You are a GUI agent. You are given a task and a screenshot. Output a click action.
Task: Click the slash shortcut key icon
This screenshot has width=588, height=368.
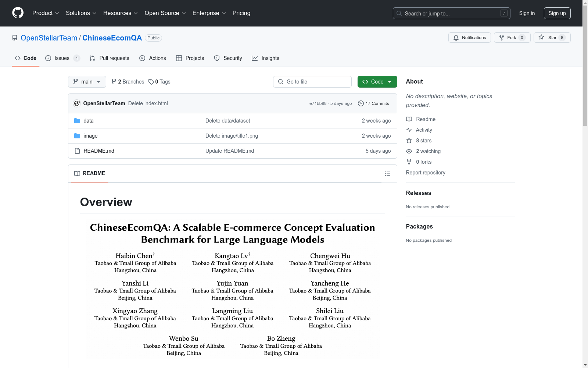pyautogui.click(x=504, y=13)
